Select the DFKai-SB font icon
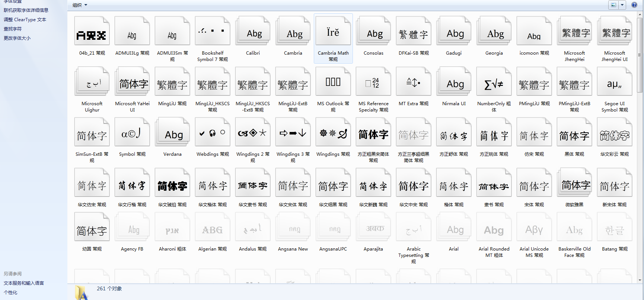 [x=414, y=31]
